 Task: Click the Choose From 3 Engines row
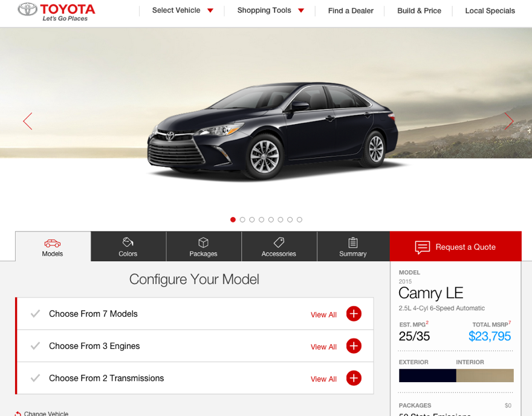click(195, 346)
